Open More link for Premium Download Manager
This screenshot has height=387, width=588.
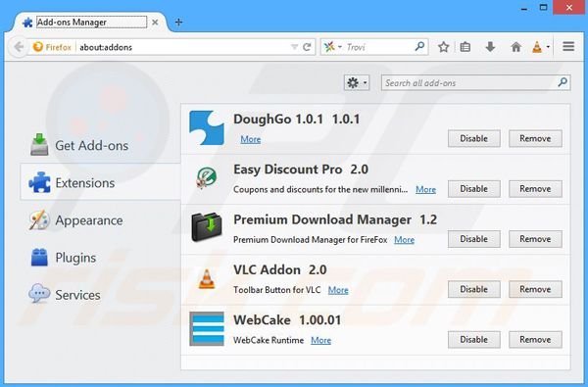pyautogui.click(x=404, y=240)
